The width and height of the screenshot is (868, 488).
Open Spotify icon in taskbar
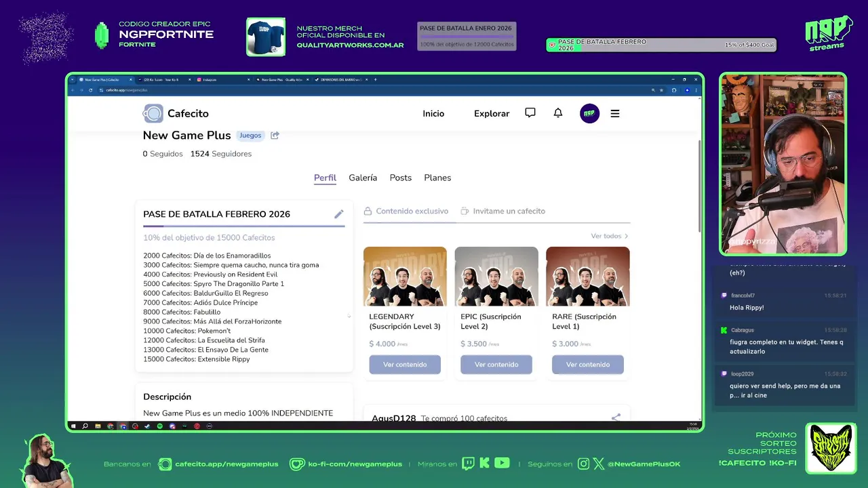point(160,426)
